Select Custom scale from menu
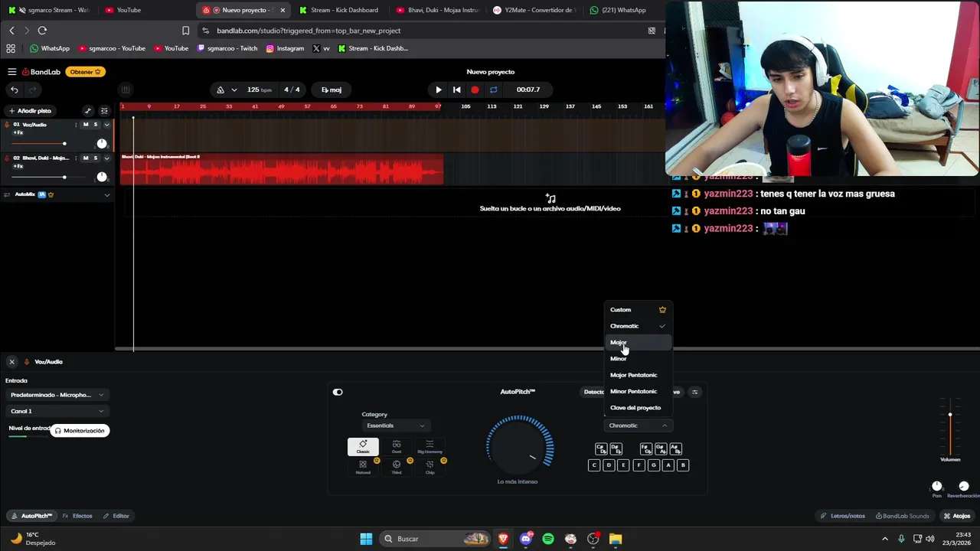This screenshot has height=551, width=980. tap(638, 310)
